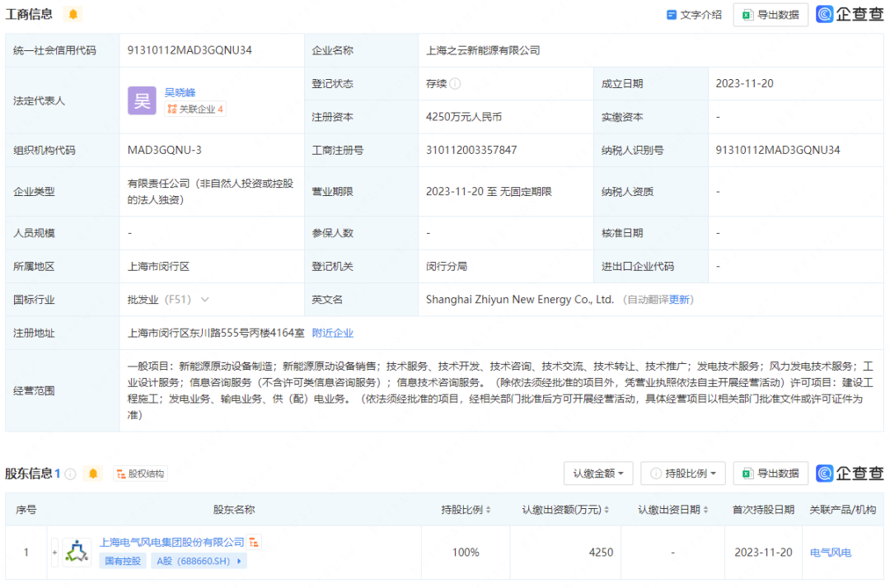Screen dimensions: 890x588
Task: Click the bell icon beside 工商信息
Action: pyautogui.click(x=73, y=15)
